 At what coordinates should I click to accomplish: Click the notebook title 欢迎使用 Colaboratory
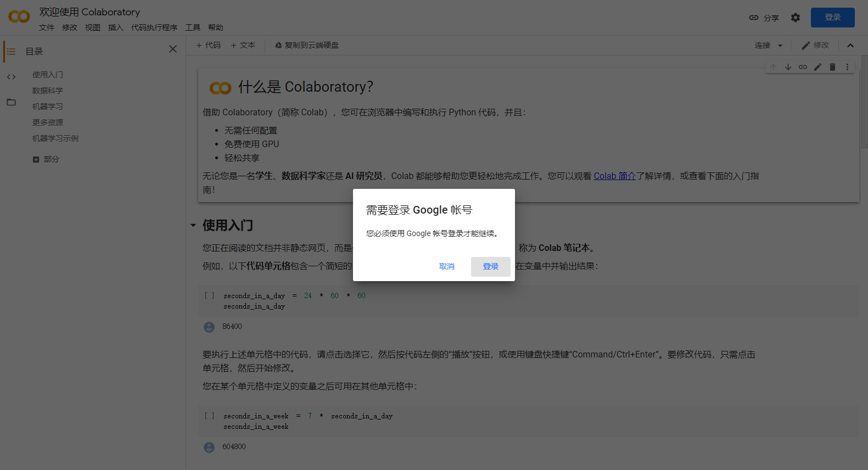coord(89,12)
